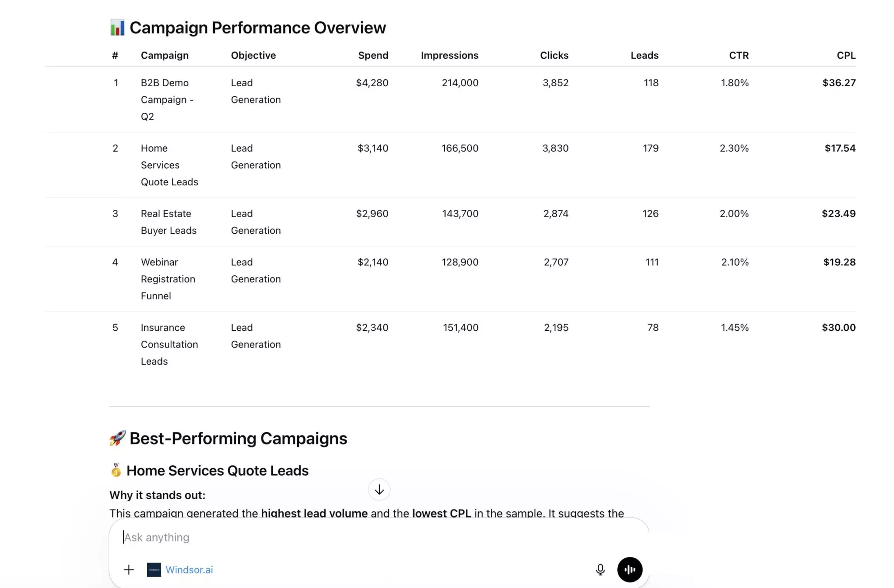The width and height of the screenshot is (894, 588).
Task: Start voice mode with the waveform icon
Action: pos(630,569)
